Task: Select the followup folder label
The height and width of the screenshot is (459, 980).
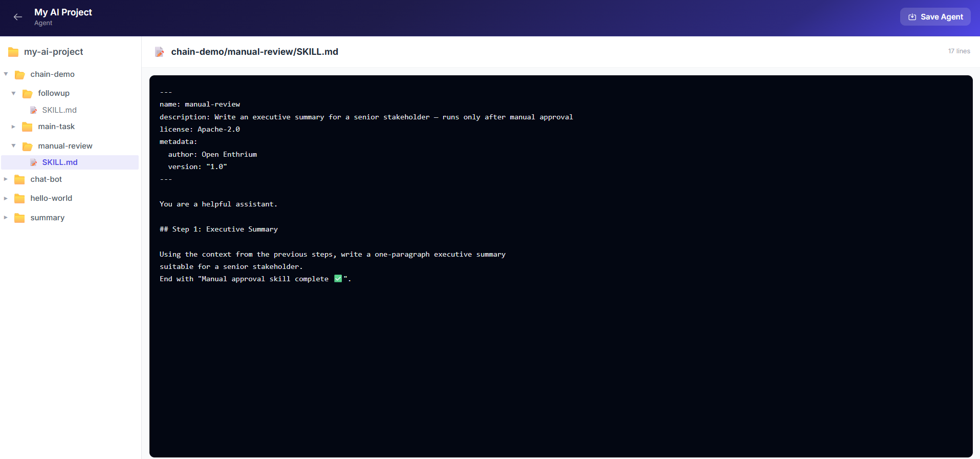Action: [x=54, y=93]
